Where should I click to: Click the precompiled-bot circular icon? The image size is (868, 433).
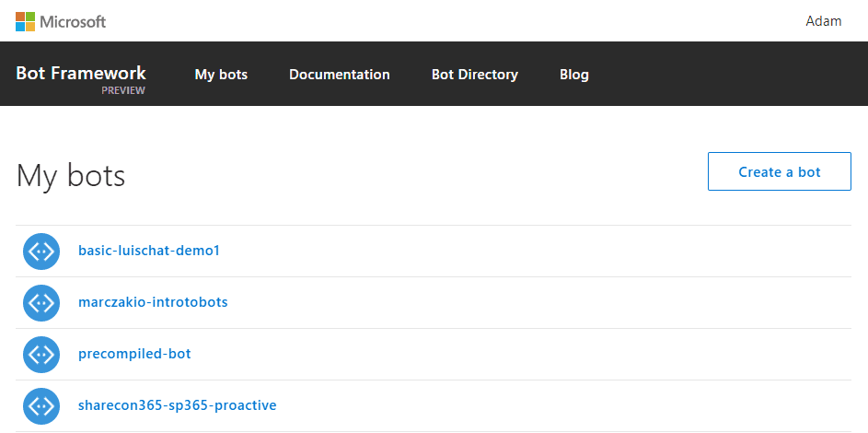41,355
